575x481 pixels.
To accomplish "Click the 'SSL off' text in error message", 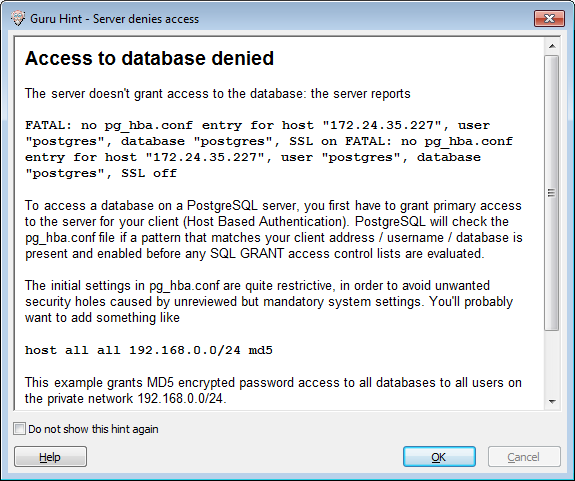I will coord(149,173).
